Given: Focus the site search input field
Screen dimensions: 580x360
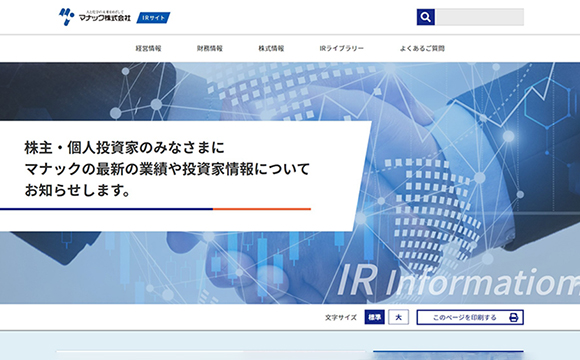Looking at the screenshot, I should click(x=479, y=17).
